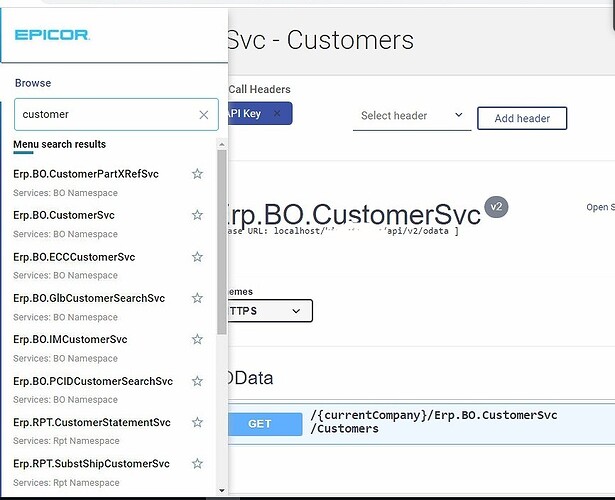This screenshot has width=615, height=500.
Task: Open Erp.RPT.CustomerStatementSvc report service
Action: (x=92, y=423)
